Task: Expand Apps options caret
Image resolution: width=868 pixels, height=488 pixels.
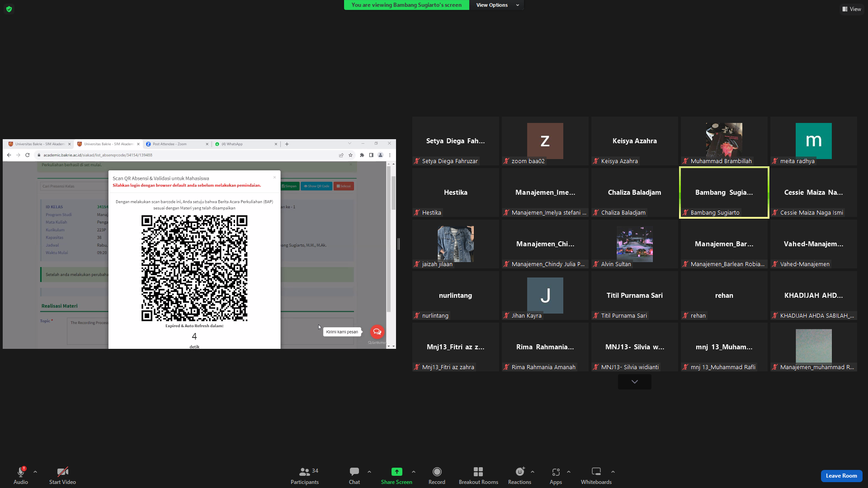Action: point(569,472)
